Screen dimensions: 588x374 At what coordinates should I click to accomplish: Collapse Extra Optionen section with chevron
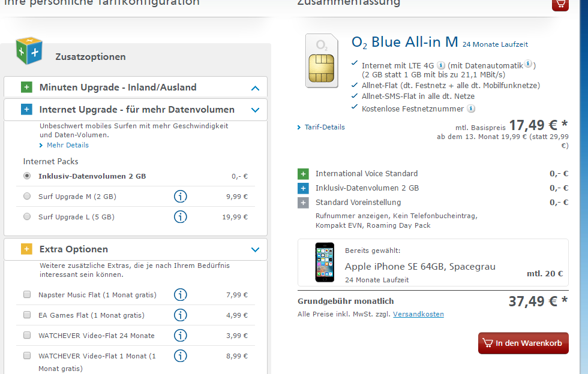point(256,249)
